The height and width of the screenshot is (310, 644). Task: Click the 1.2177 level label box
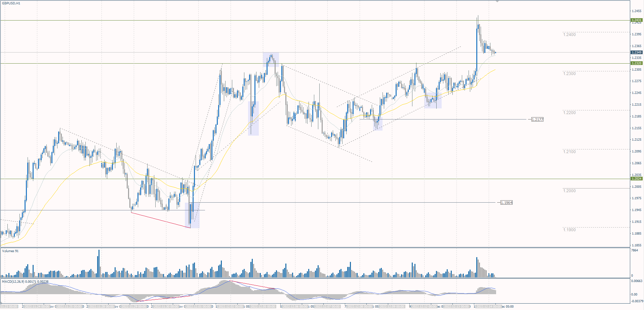coord(537,119)
